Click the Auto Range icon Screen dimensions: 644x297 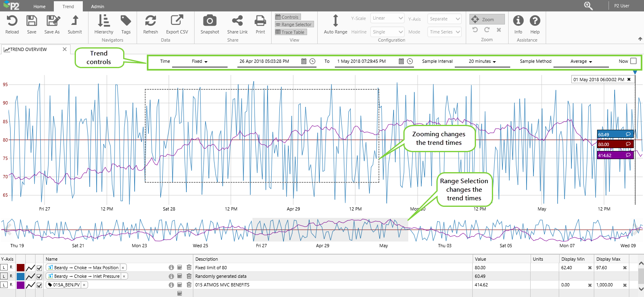point(335,21)
